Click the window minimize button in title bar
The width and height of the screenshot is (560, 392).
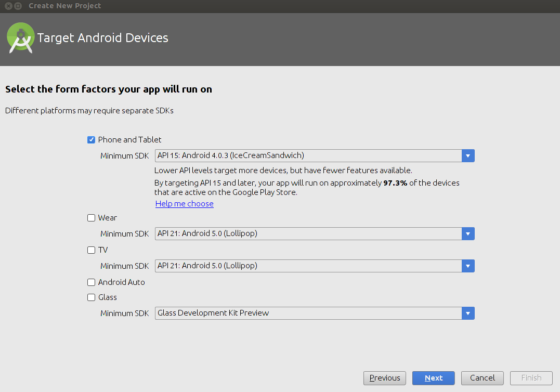pos(18,6)
